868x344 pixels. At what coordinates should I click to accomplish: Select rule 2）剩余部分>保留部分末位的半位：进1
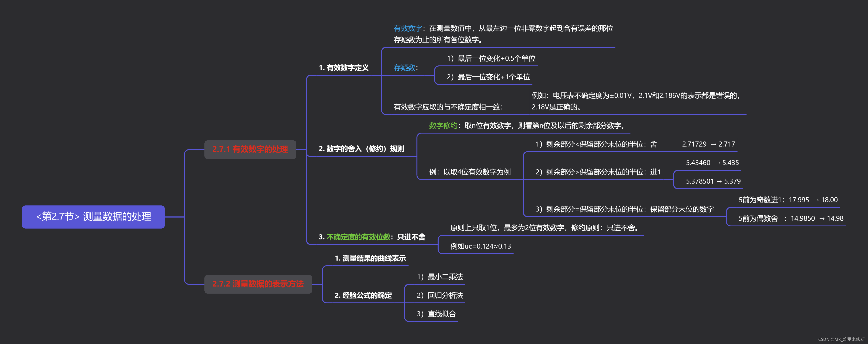[x=598, y=172]
